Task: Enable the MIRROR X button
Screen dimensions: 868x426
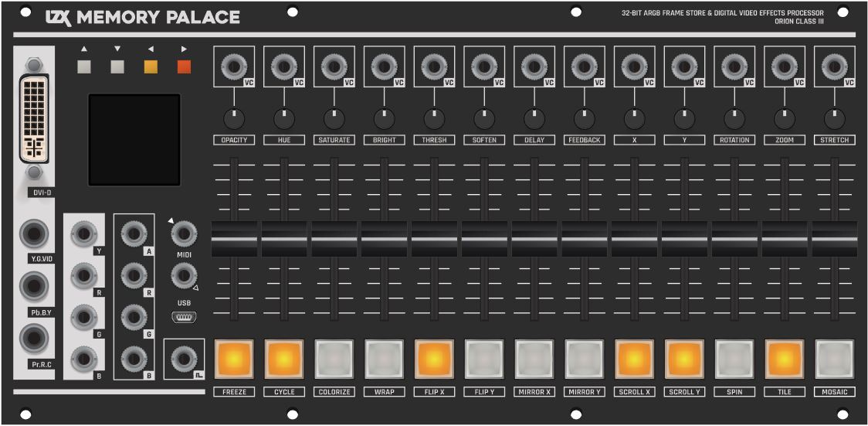Action: pyautogui.click(x=534, y=359)
